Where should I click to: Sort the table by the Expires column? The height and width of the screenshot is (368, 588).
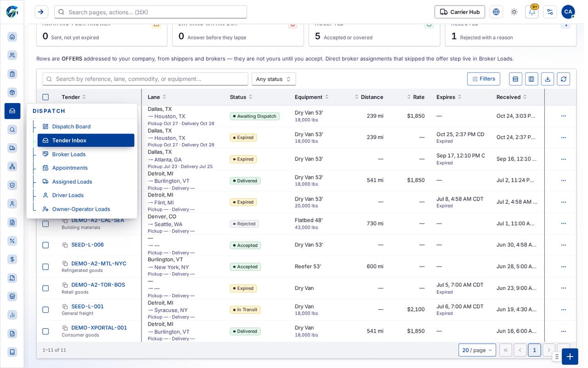pos(449,97)
